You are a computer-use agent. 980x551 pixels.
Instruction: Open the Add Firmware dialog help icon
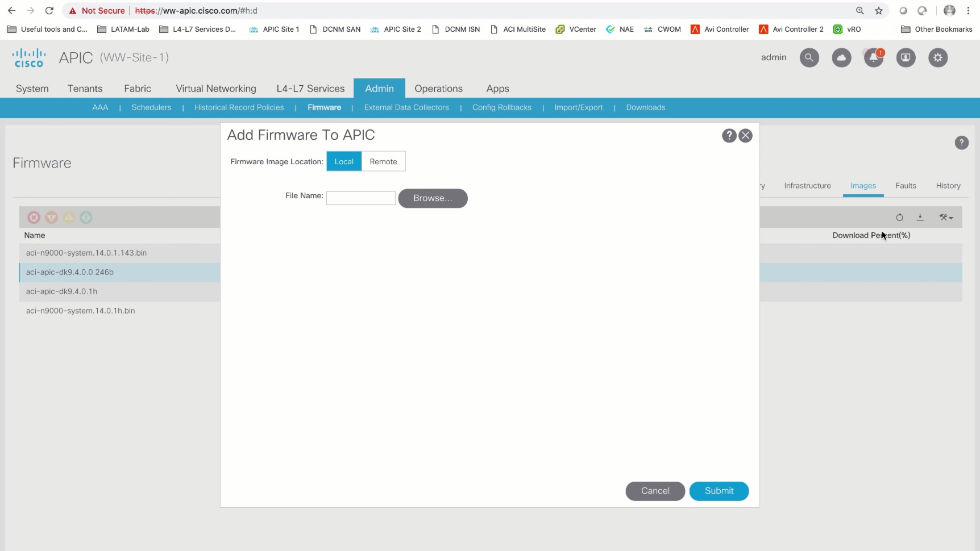[729, 136]
